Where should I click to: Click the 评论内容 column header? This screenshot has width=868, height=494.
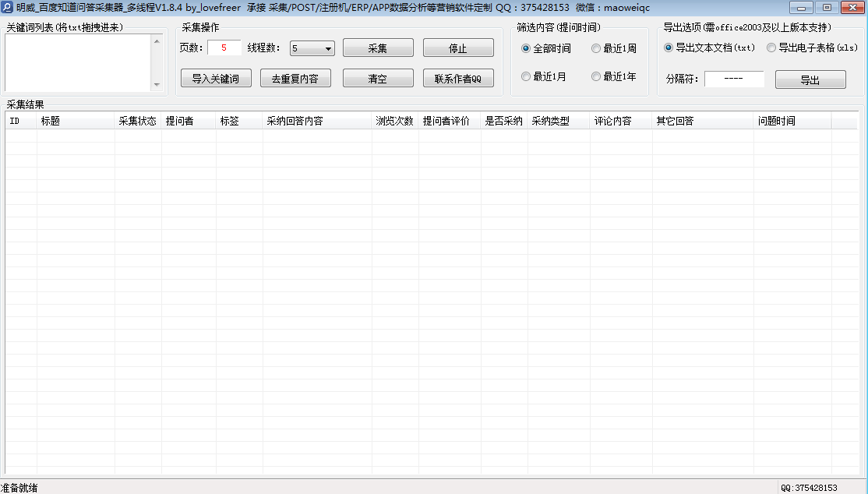[621, 121]
